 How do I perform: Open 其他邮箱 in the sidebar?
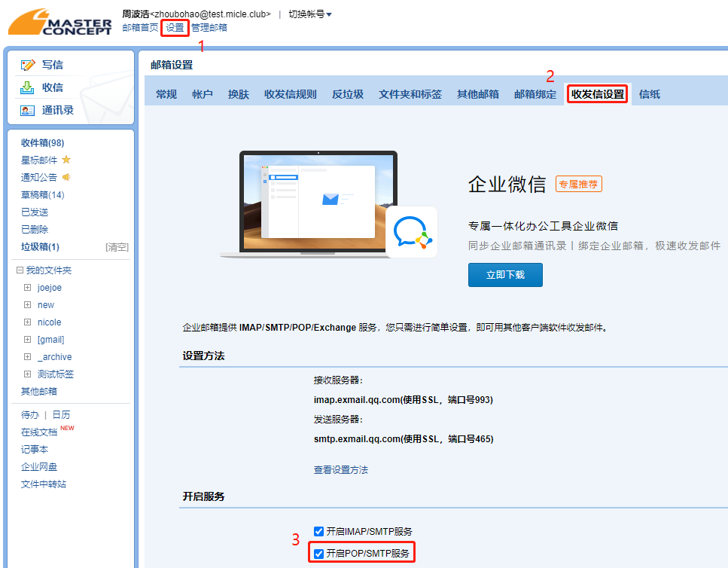point(39,392)
